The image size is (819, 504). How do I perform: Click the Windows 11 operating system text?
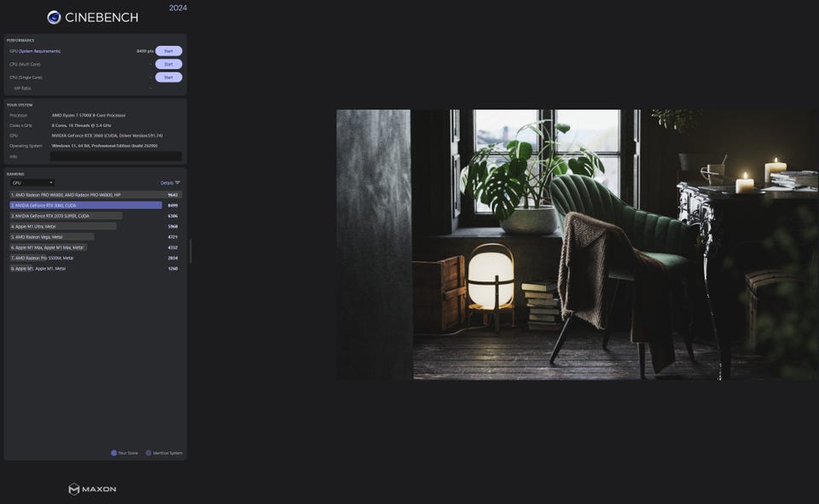pos(104,146)
